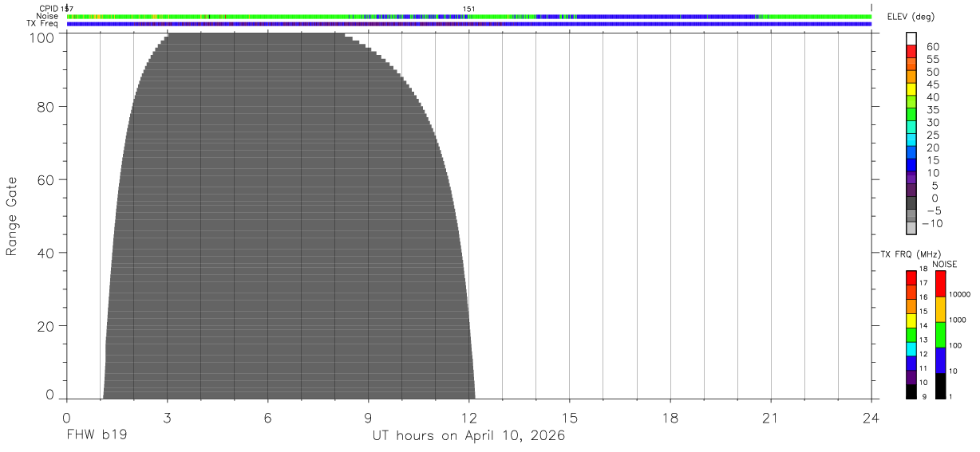
Task: Click Range Gate axis tick label '20'
Action: 46,326
